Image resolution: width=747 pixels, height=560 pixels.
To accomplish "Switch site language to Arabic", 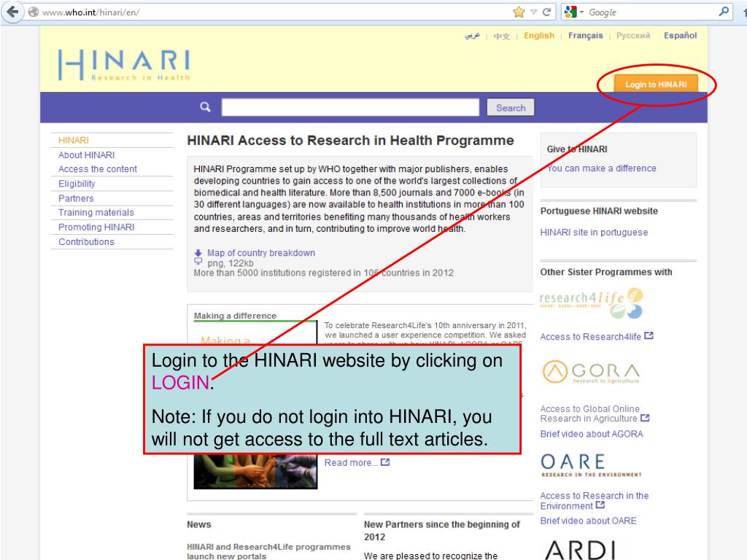I will point(472,36).
